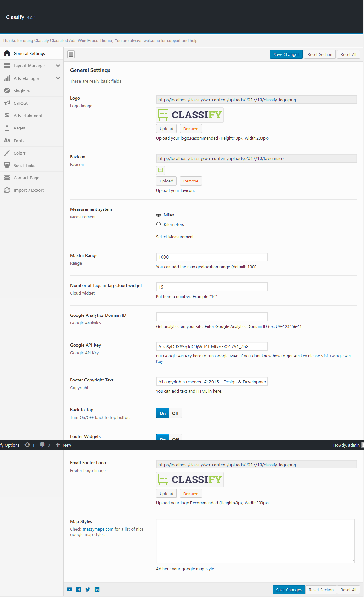Viewport: 364px width, 597px height.
Task: Click the Contact Page envelope icon
Action: click(x=7, y=178)
